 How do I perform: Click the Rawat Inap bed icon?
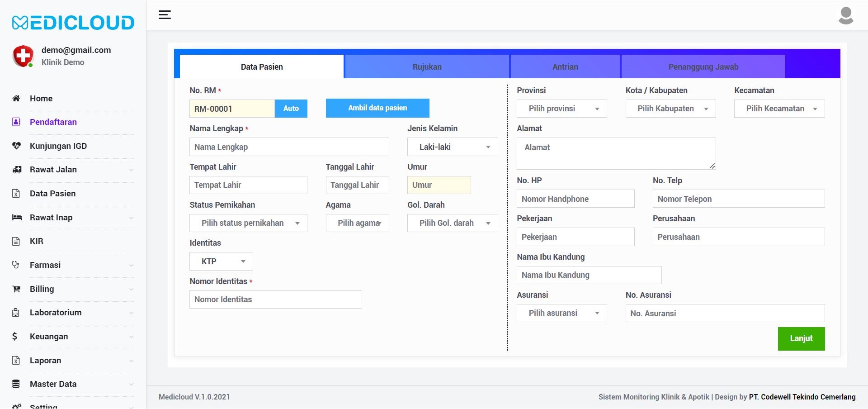click(17, 218)
